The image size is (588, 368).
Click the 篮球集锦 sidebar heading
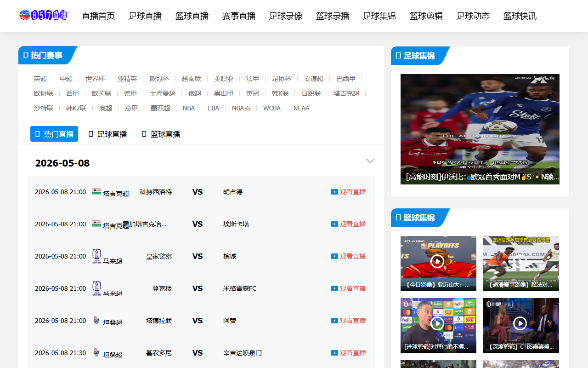[x=419, y=218]
